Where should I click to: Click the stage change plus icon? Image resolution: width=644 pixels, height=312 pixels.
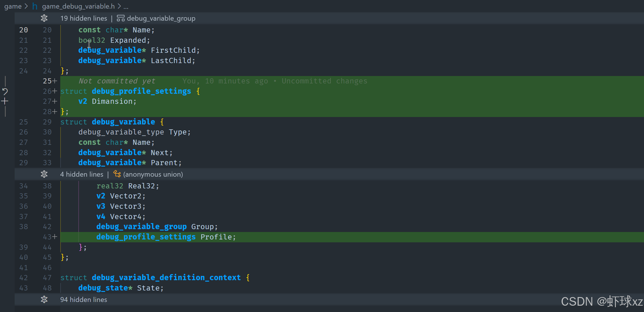(x=5, y=101)
